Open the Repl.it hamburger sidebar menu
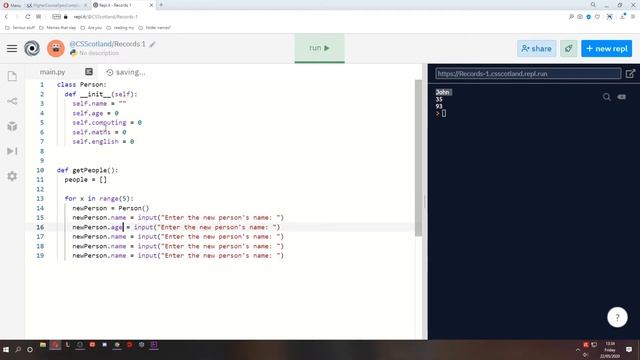Image resolution: width=640 pixels, height=360 pixels. 12,49
